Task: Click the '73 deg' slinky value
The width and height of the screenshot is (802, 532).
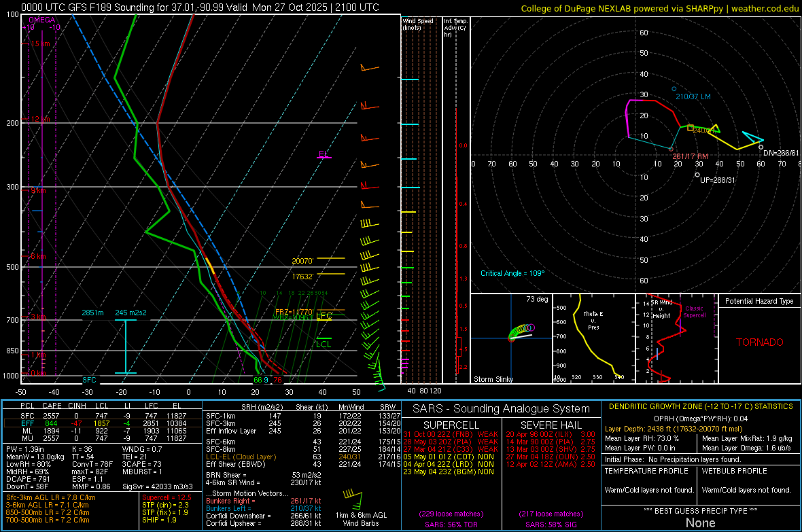Action: click(537, 299)
